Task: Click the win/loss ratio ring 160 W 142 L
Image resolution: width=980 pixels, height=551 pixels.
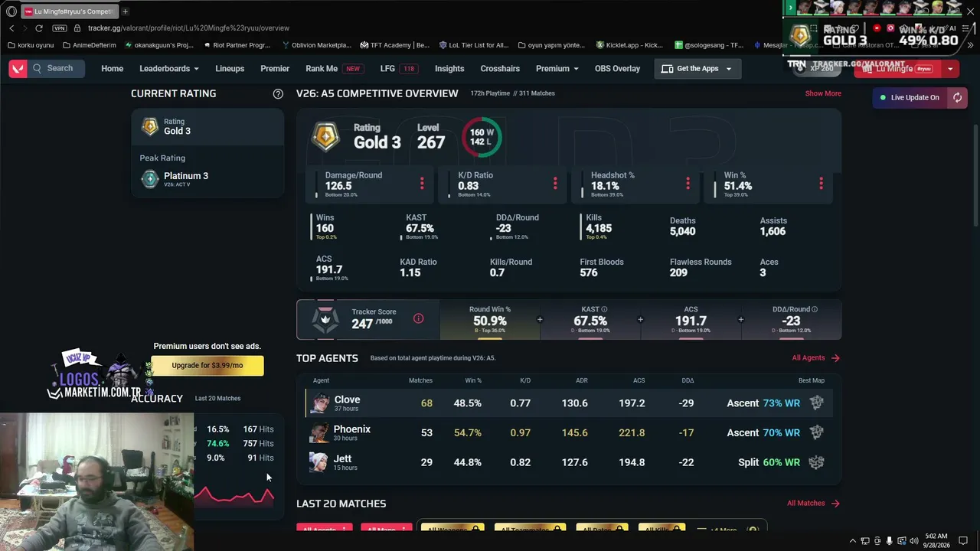Action: coord(482,137)
